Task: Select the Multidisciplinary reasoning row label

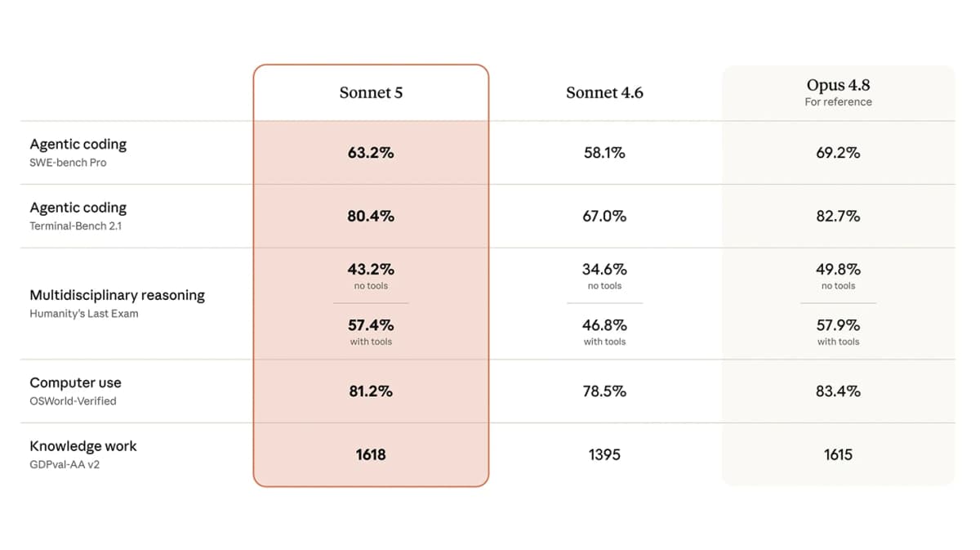Action: 117,295
